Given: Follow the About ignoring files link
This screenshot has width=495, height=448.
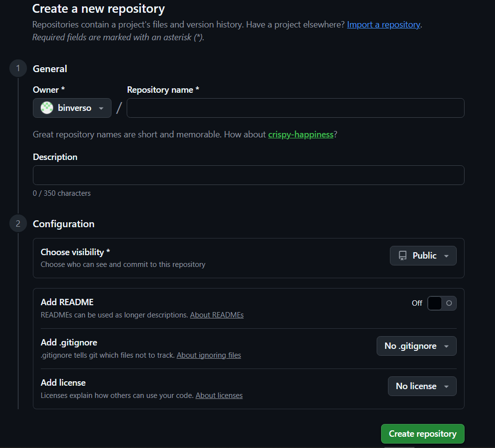Looking at the screenshot, I should 209,355.
